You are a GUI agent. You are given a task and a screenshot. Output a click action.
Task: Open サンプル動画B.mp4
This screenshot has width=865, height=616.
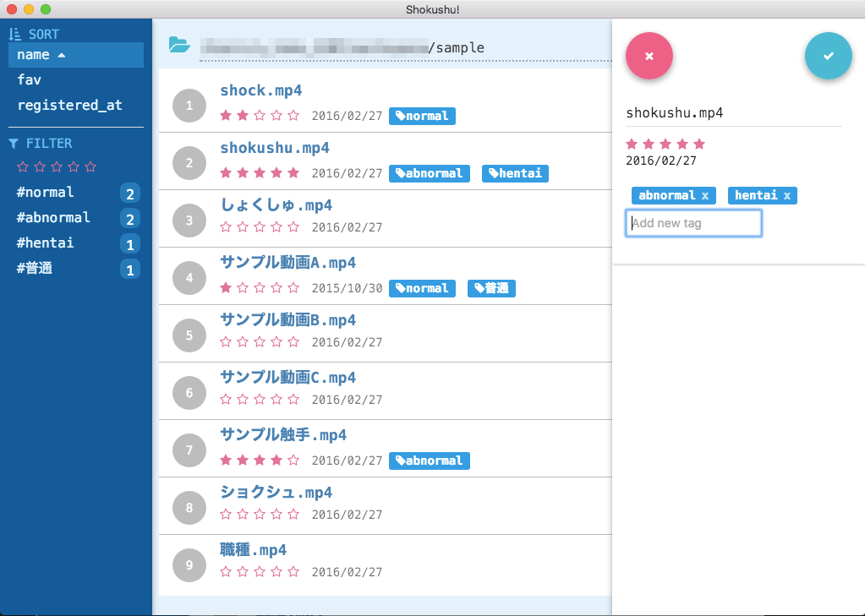[x=288, y=320]
